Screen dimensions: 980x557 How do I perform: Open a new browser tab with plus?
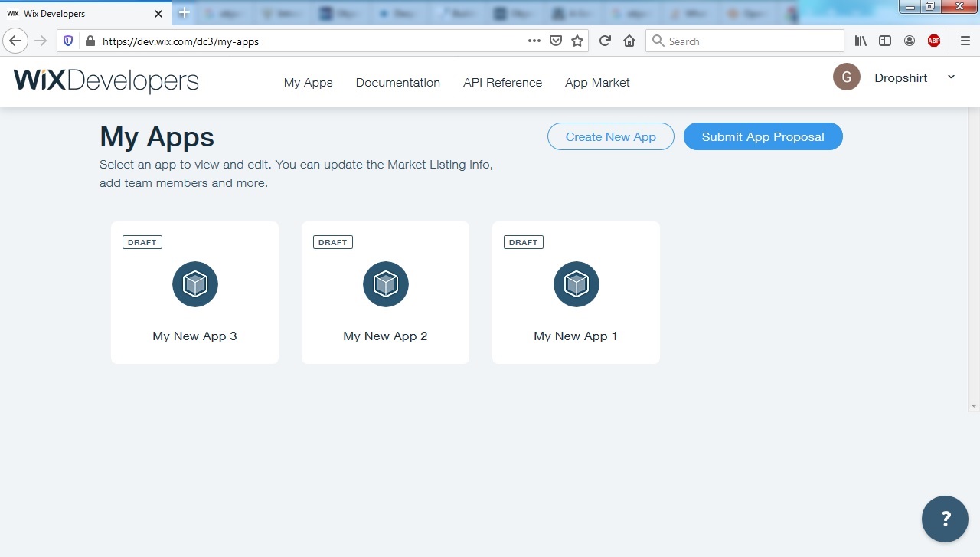pyautogui.click(x=184, y=13)
